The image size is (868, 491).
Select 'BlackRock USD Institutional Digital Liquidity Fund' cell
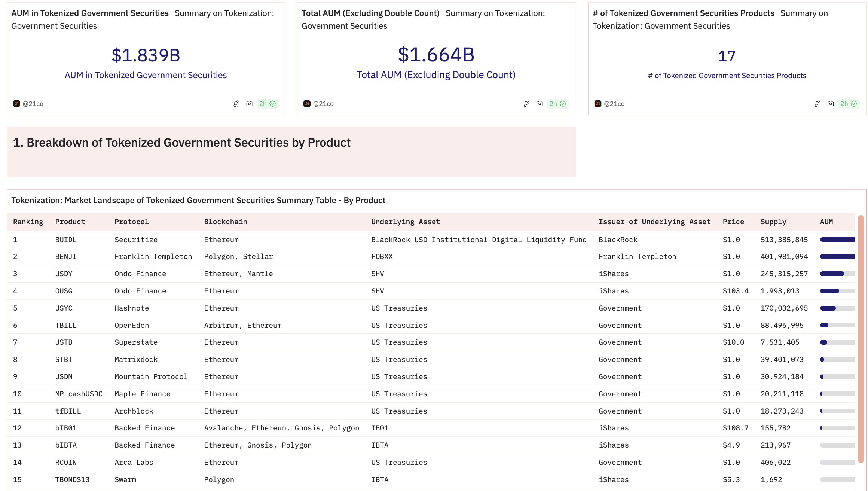pyautogui.click(x=479, y=240)
